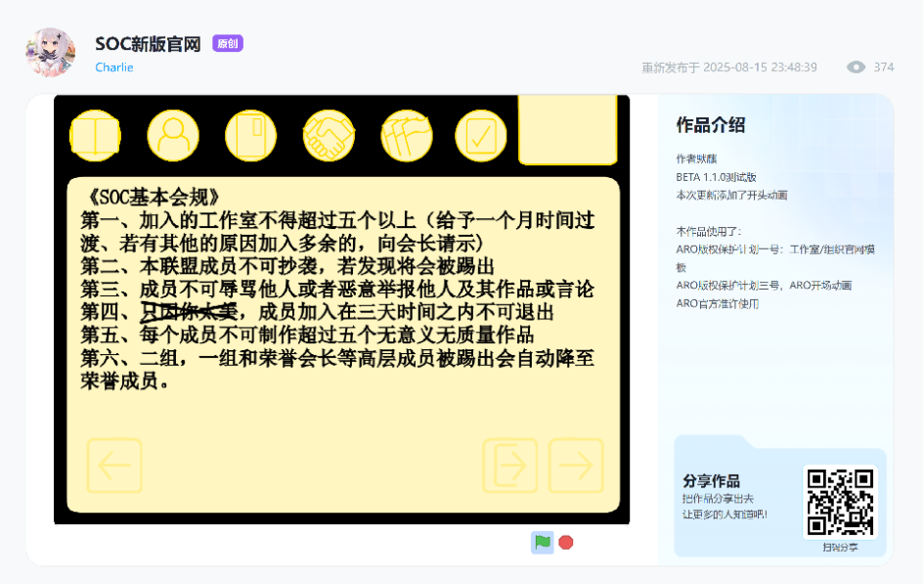The width and height of the screenshot is (924, 584).
Task: Open author Charlie's profile link
Action: (x=114, y=67)
